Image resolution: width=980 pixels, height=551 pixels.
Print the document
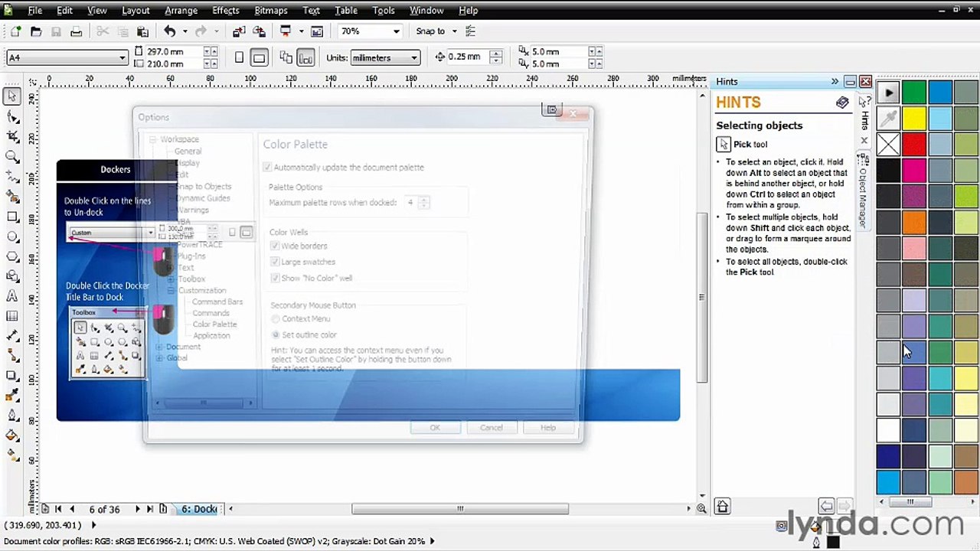click(x=76, y=31)
